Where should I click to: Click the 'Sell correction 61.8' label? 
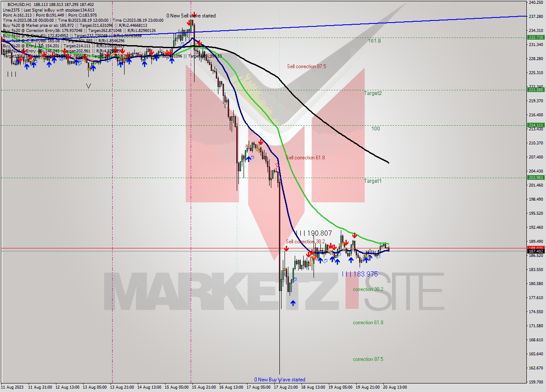tap(305, 158)
